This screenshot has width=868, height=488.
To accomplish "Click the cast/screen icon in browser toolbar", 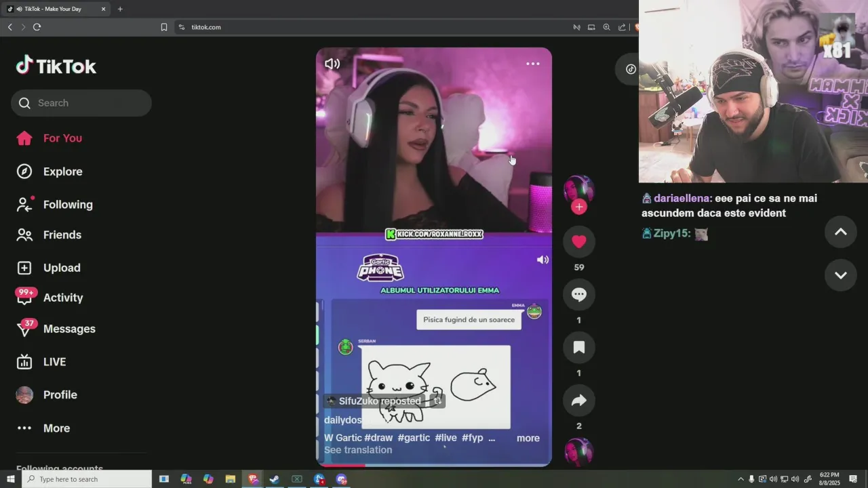I will pos(591,27).
